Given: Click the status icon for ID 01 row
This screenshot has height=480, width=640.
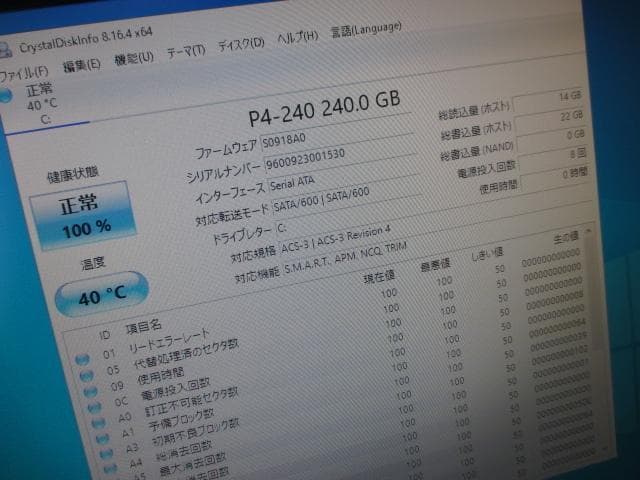Looking at the screenshot, I should pos(81,360).
